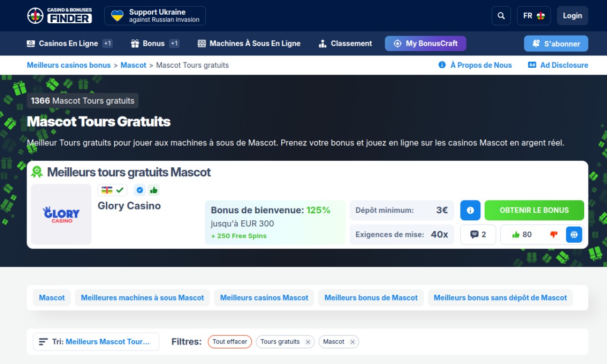This screenshot has height=364, width=607.
Task: Open the search magnifier icon
Action: [501, 16]
